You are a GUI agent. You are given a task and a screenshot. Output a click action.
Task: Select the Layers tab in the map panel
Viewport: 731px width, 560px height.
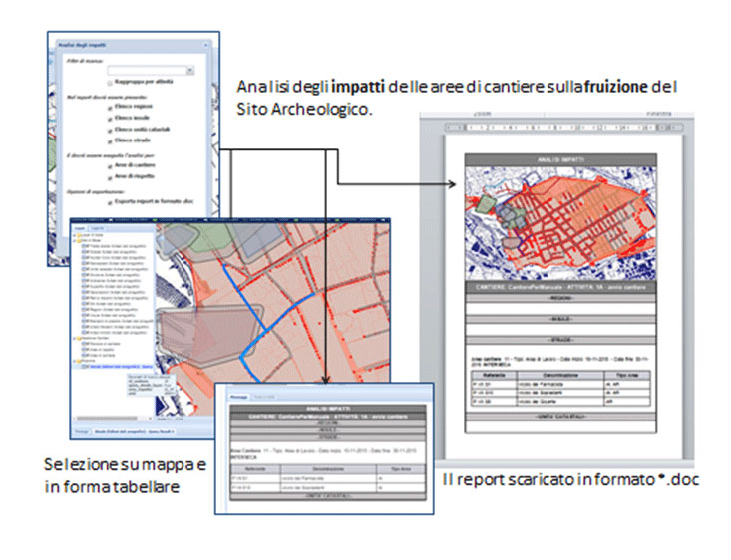81,227
